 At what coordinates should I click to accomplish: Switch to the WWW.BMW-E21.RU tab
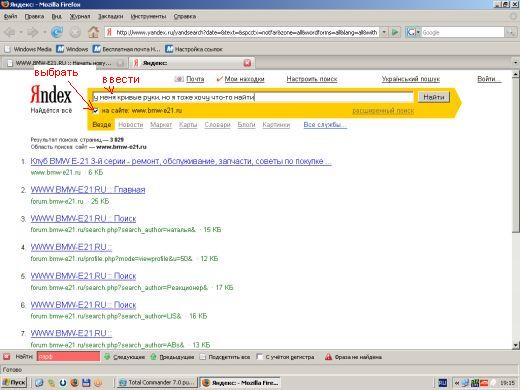[65, 63]
